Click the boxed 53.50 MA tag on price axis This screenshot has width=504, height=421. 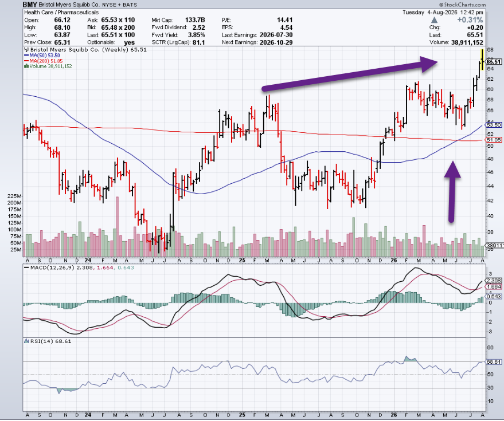pyautogui.click(x=494, y=125)
